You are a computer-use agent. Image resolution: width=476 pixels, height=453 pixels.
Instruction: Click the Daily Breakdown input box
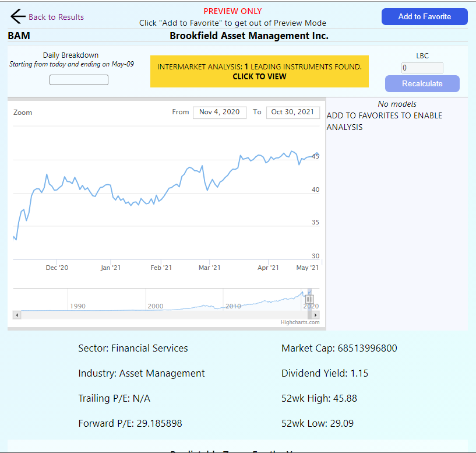click(x=79, y=80)
